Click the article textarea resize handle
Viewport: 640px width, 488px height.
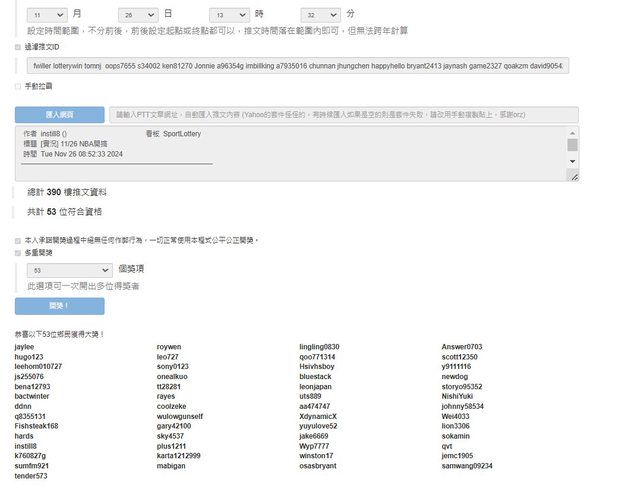coord(572,176)
